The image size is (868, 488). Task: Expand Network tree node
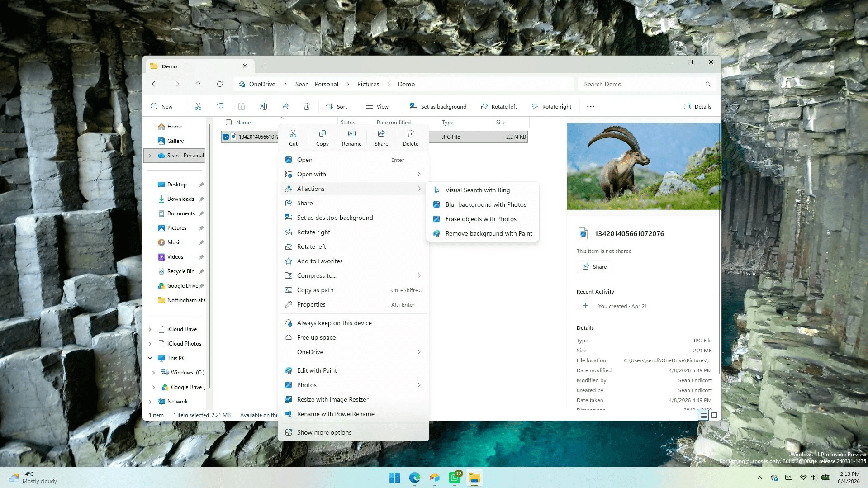(x=150, y=402)
